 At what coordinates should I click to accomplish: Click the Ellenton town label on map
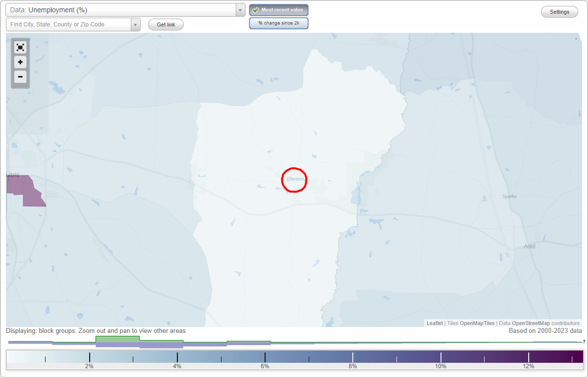point(295,179)
